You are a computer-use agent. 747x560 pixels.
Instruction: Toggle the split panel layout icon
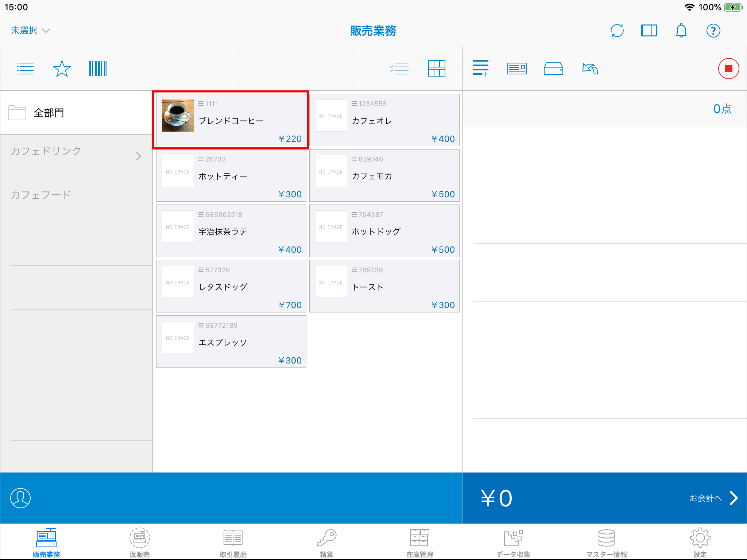coord(649,31)
